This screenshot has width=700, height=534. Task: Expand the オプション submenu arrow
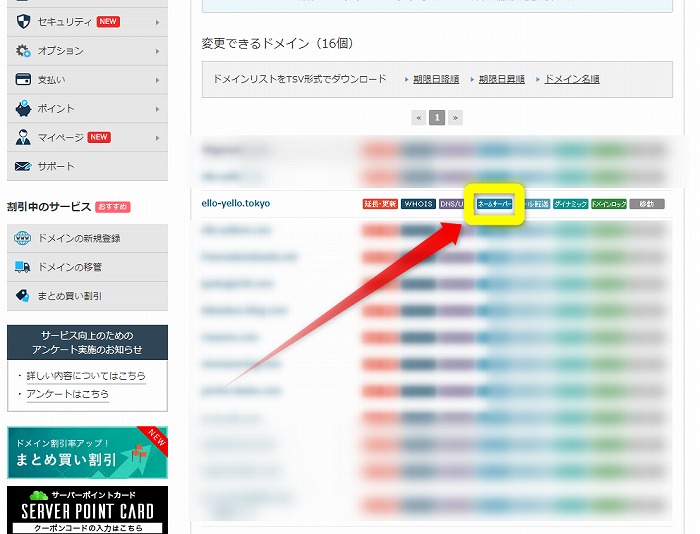[157, 50]
